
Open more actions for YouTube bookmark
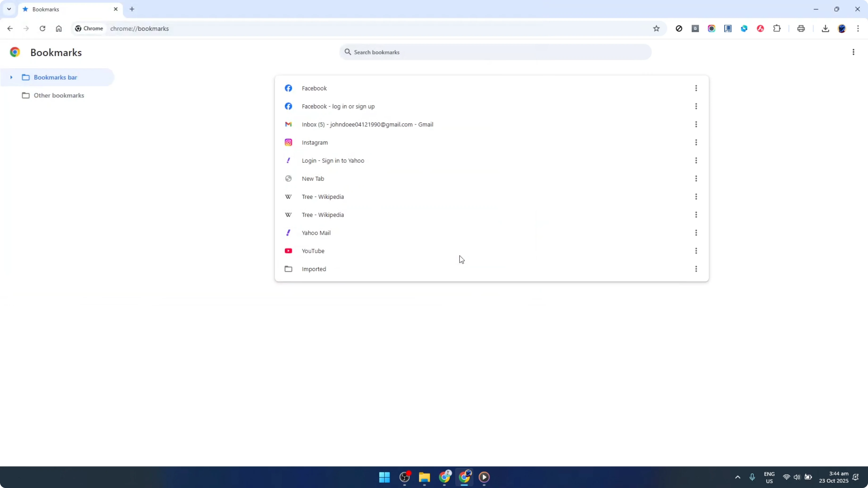[x=696, y=251]
